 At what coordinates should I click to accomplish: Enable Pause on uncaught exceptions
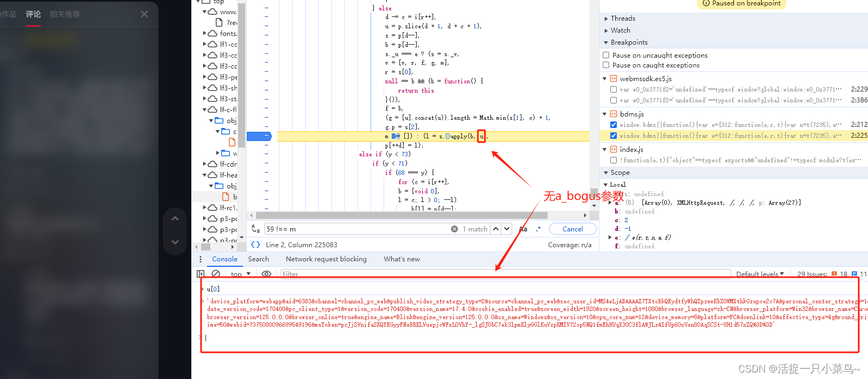tap(606, 55)
